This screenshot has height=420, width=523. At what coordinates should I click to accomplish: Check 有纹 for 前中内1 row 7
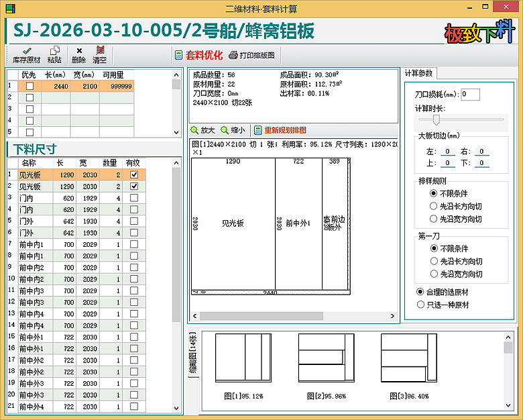[134, 244]
